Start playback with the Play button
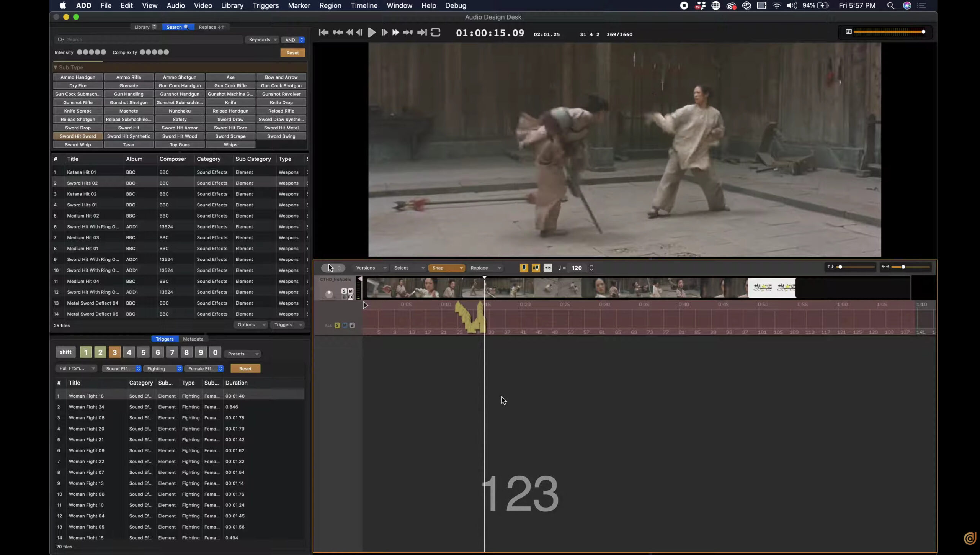 [x=371, y=33]
